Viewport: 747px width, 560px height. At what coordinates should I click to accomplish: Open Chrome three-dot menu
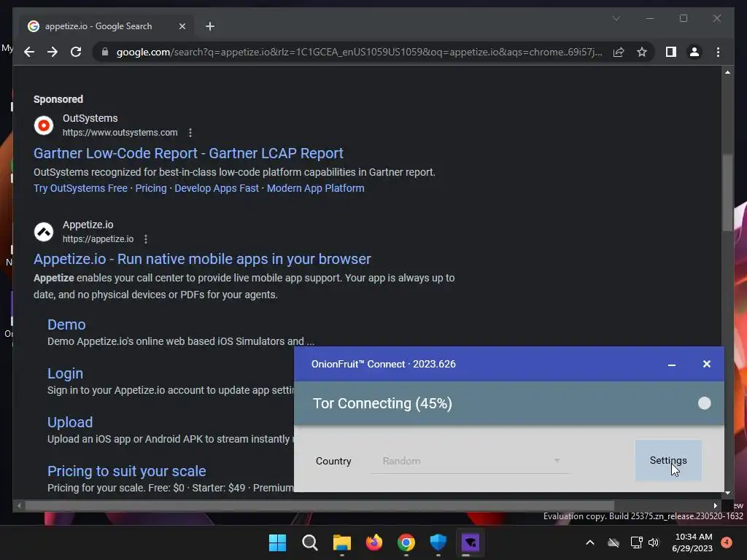[x=718, y=52]
